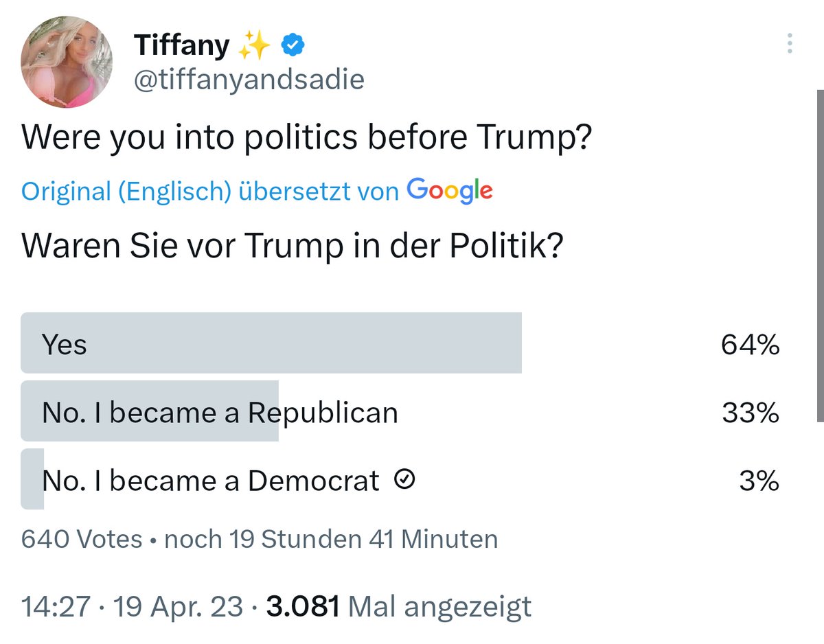Click the 14:27 · 19 Apr. 23 timestamp
The width and height of the screenshot is (824, 644).
point(132,606)
